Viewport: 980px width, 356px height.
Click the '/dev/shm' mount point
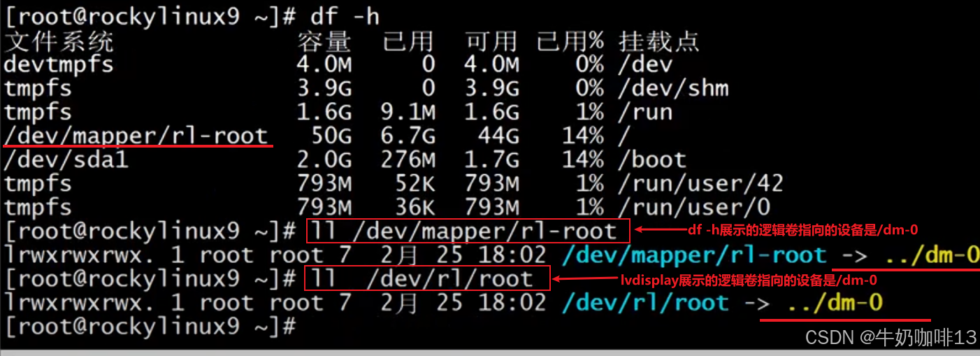pyautogui.click(x=674, y=88)
